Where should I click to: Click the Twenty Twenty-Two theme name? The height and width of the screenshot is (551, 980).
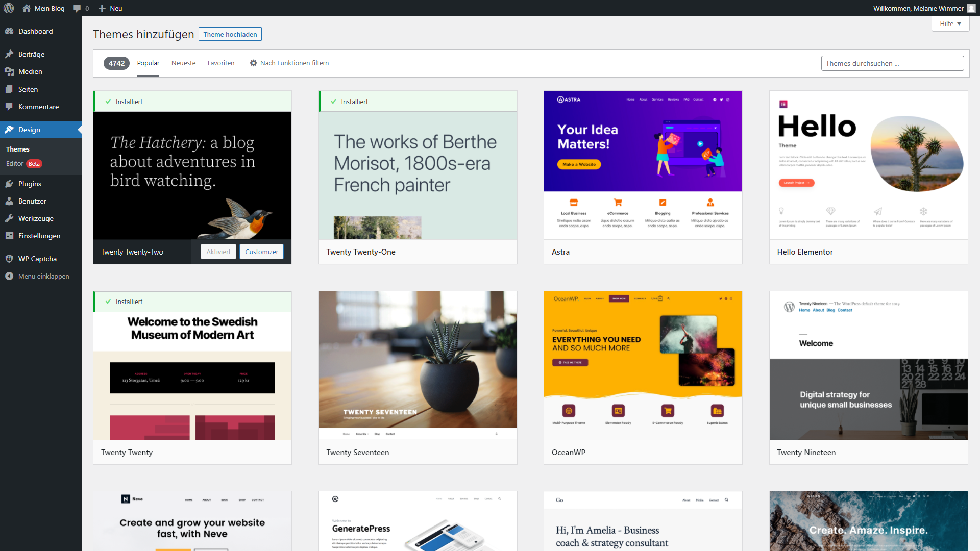point(132,252)
